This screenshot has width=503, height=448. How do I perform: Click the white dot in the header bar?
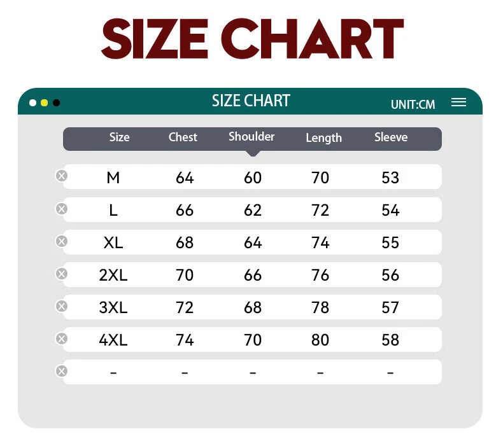coord(33,103)
